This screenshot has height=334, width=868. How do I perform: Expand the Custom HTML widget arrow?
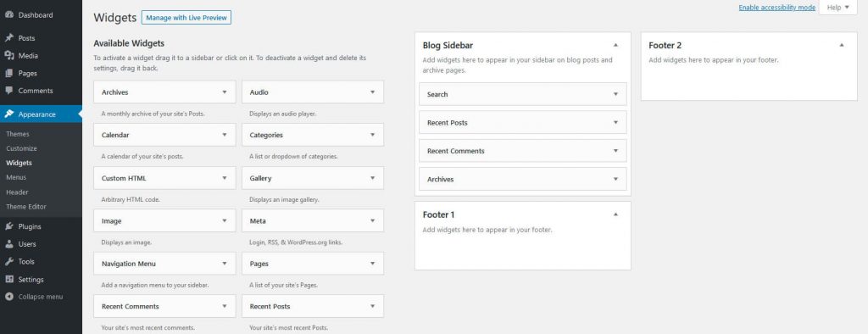tap(224, 178)
